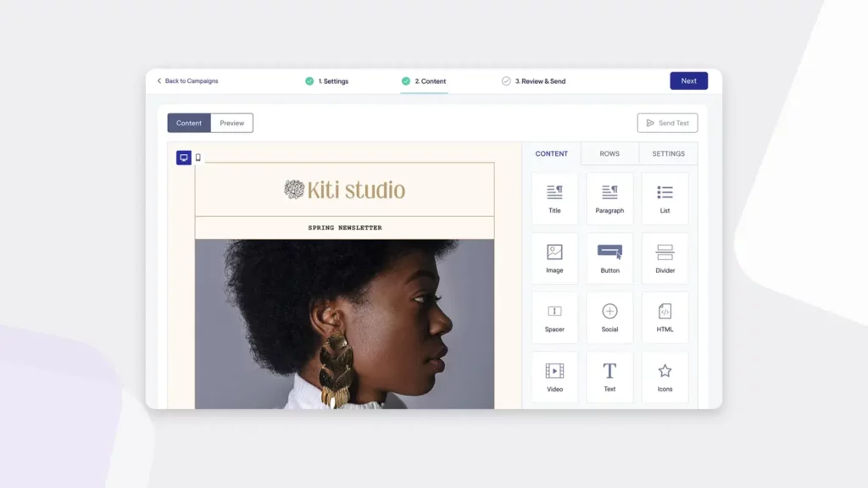Switch to desktop preview mode

184,158
